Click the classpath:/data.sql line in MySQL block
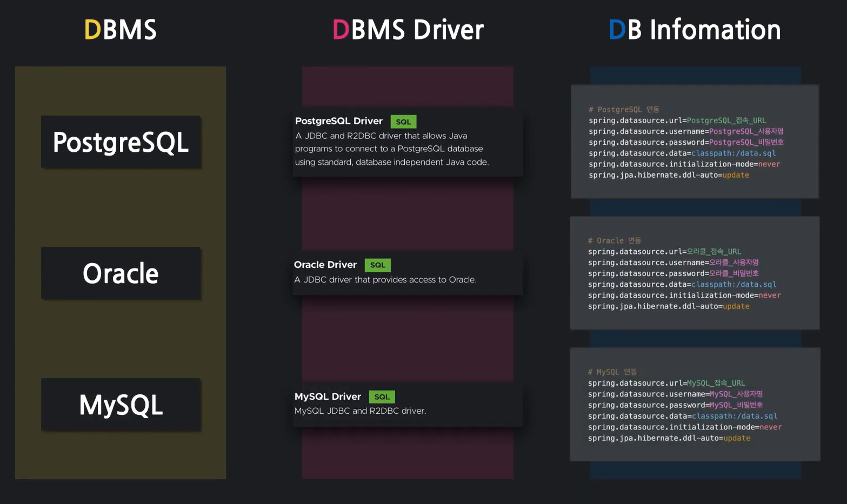Screen dimensions: 847x504 [683, 416]
